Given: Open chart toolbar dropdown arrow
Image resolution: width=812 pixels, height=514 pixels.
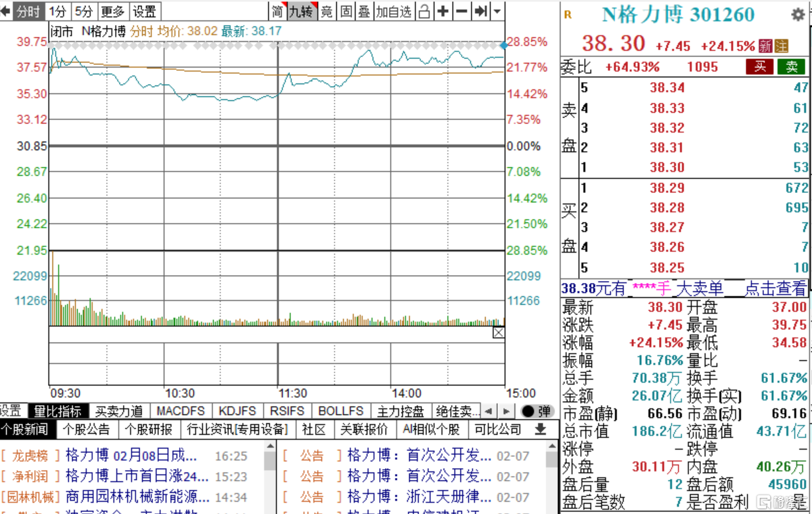Looking at the screenshot, I should click(497, 11).
